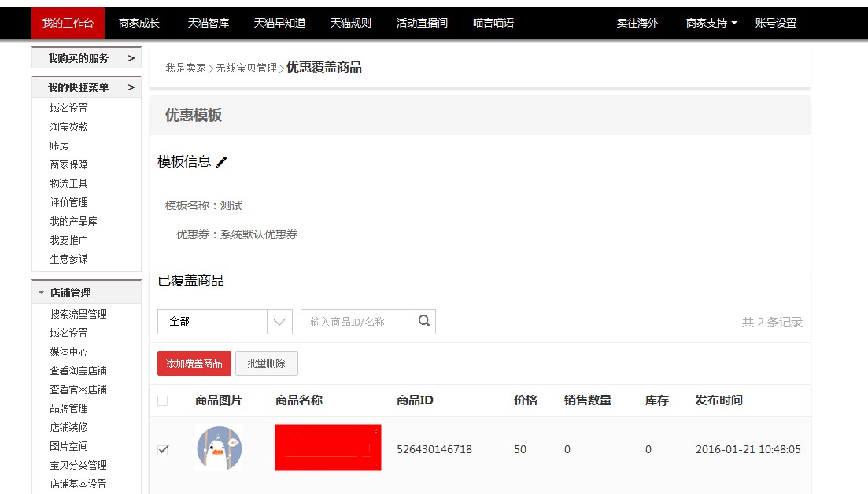Open 图片空间 in the sidebar
868x494 pixels.
click(68, 445)
